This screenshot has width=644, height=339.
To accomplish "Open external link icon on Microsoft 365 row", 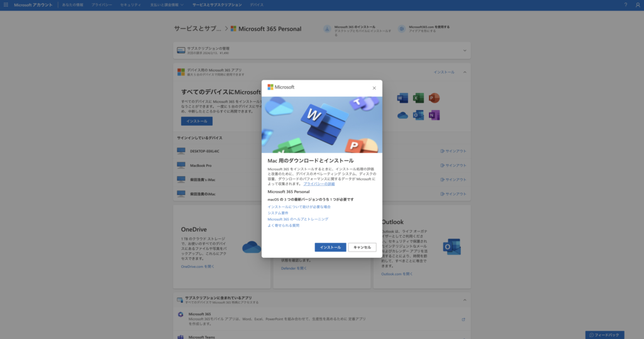I will [464, 320].
